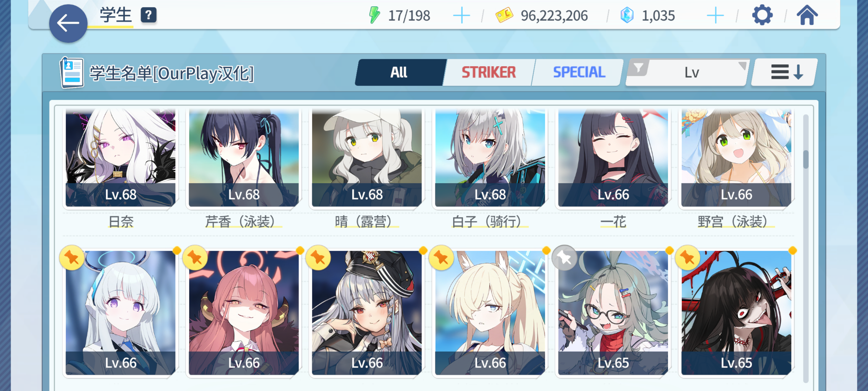Screen dimensions: 868x391
Task: Open the student roster document icon
Action: pyautogui.click(x=72, y=72)
